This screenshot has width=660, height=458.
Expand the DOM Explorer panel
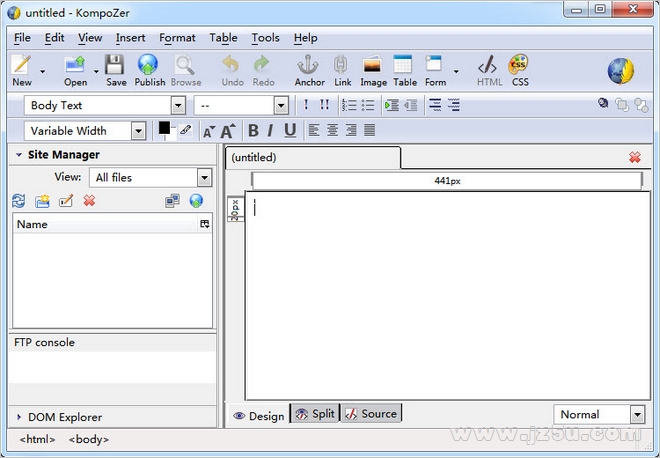(x=19, y=417)
